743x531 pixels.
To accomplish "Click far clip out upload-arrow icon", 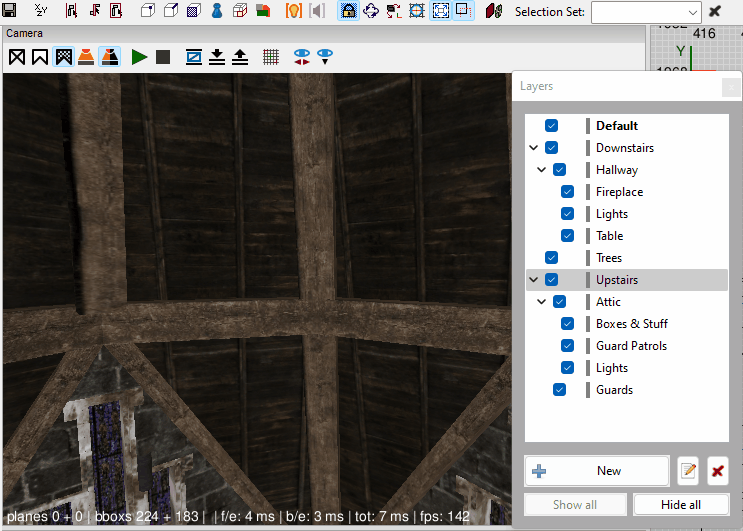I will [x=240, y=57].
